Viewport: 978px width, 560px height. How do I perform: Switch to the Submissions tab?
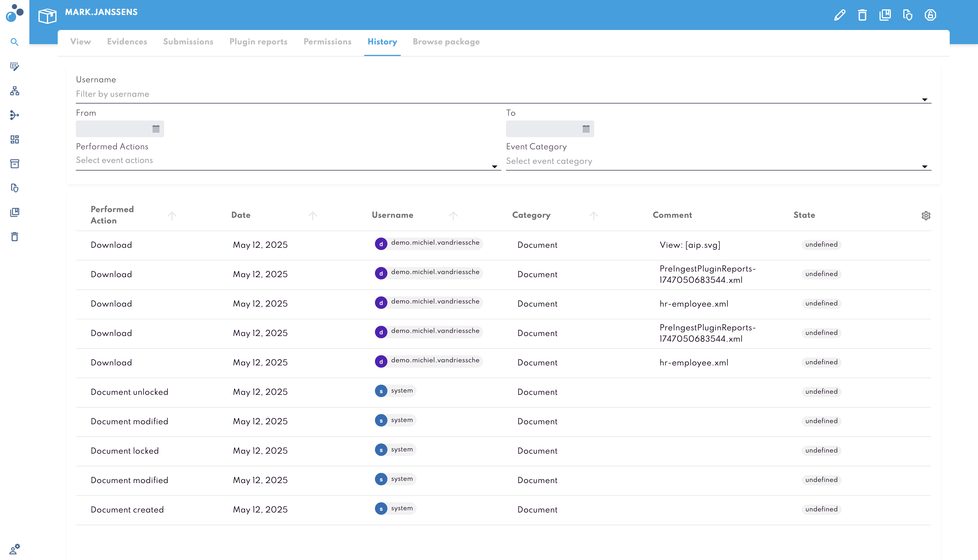click(188, 42)
